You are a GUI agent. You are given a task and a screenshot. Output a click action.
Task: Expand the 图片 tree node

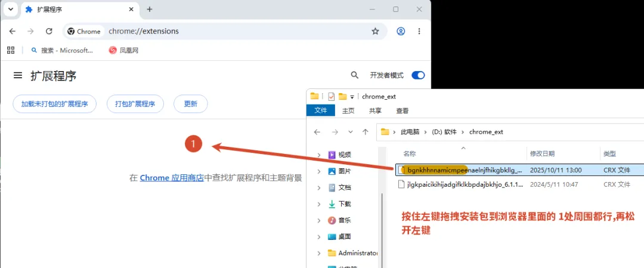tap(318, 171)
